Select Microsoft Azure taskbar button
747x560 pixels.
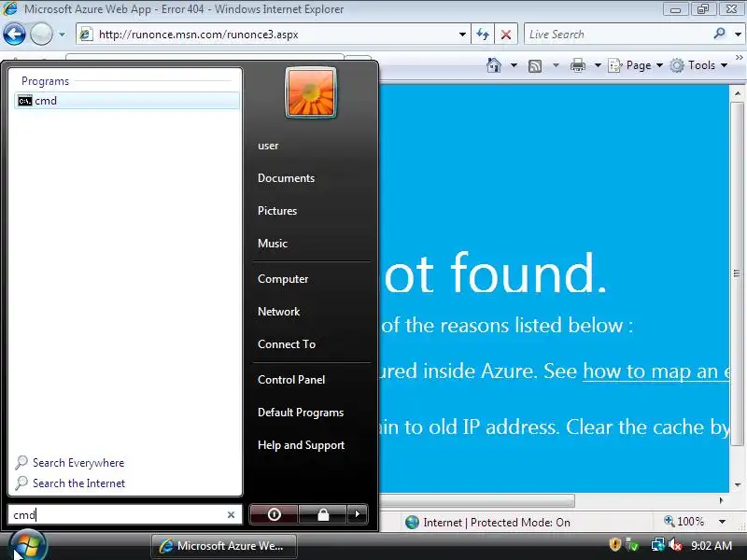(224, 546)
